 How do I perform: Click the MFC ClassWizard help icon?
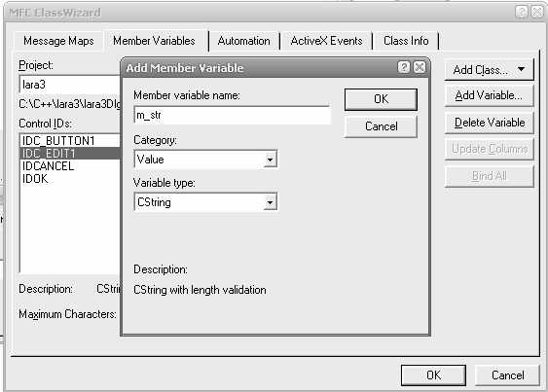pyautogui.click(x=522, y=12)
